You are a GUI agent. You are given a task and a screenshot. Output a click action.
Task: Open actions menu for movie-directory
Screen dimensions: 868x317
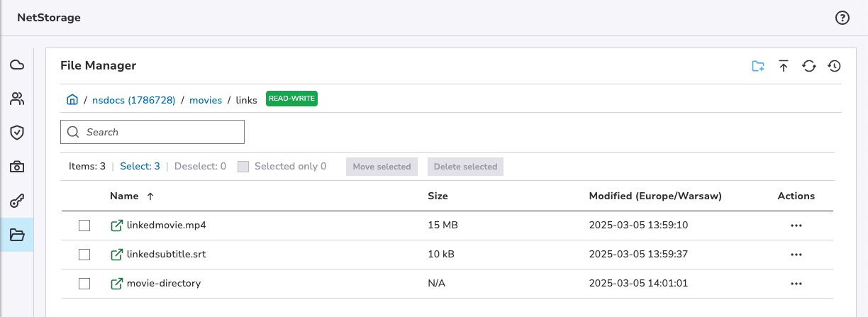tap(796, 284)
